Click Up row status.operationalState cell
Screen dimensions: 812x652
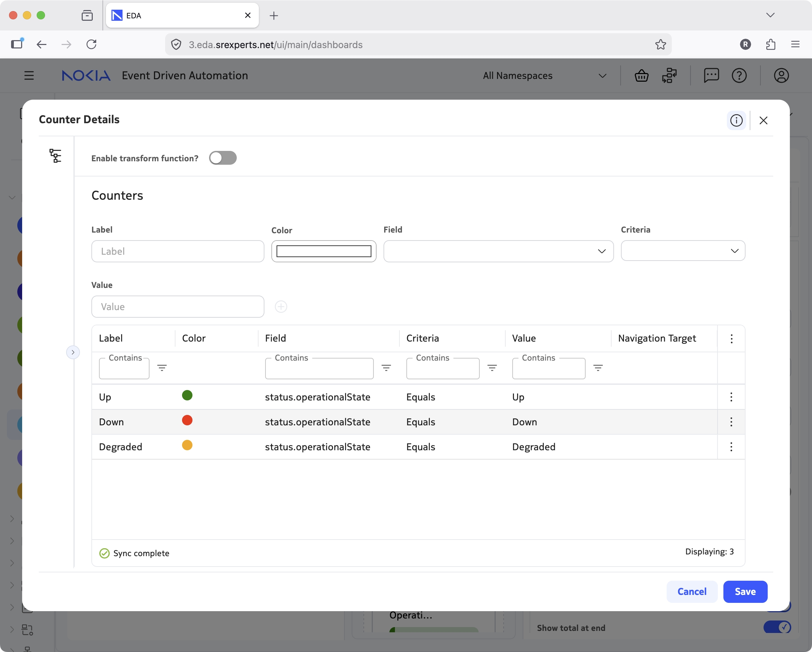click(x=317, y=397)
